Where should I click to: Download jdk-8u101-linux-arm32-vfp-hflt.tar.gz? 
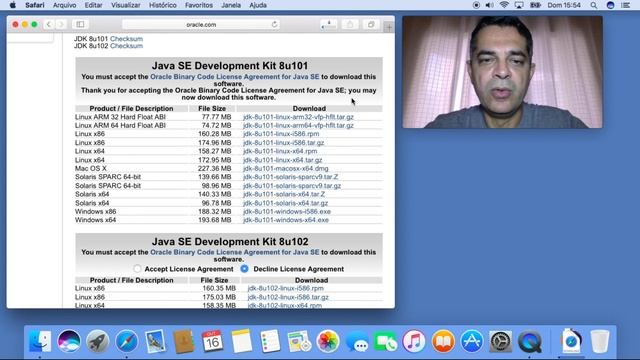298,117
